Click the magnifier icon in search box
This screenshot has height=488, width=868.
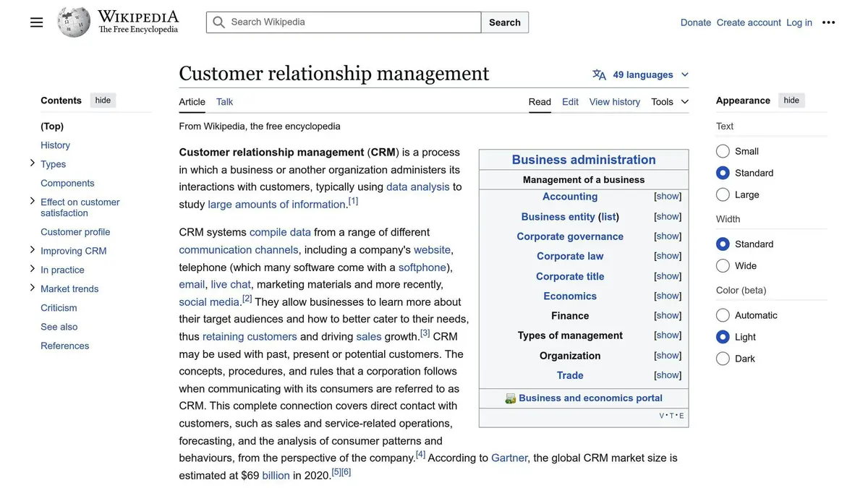coord(218,22)
